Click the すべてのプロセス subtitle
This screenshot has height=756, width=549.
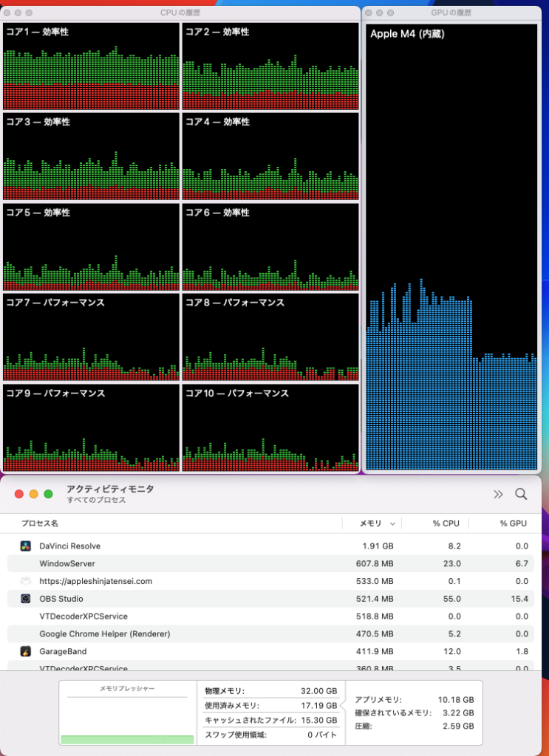click(x=97, y=500)
